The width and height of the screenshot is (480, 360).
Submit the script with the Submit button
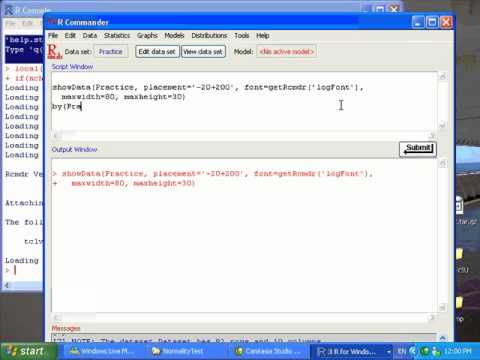[418, 149]
